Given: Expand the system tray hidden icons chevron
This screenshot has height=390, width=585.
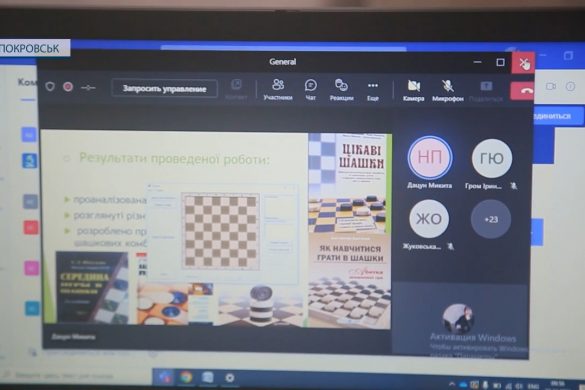Looking at the screenshot, I should pos(451,384).
